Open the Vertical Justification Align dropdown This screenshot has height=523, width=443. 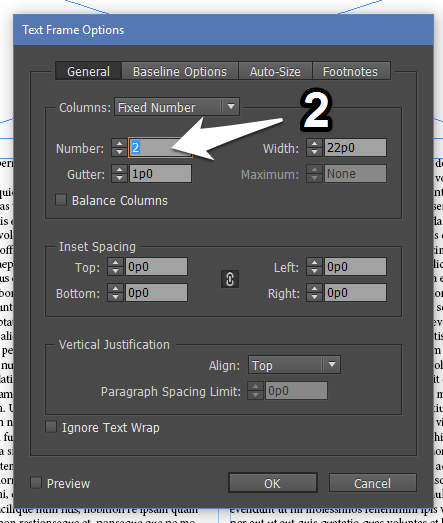click(294, 365)
